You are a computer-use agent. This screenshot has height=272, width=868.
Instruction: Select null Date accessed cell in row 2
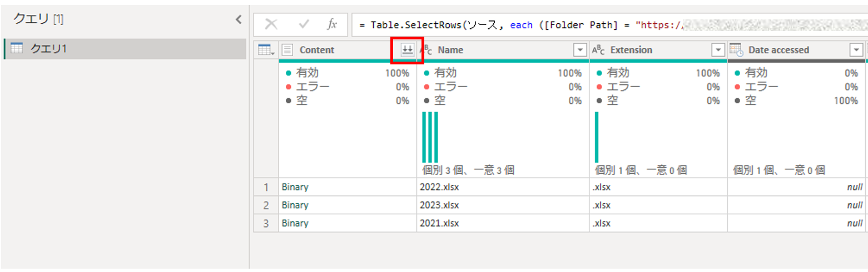(x=796, y=205)
